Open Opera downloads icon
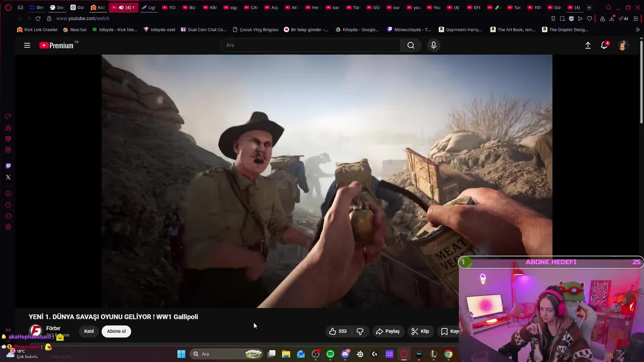This screenshot has width=644, height=362. (612, 19)
